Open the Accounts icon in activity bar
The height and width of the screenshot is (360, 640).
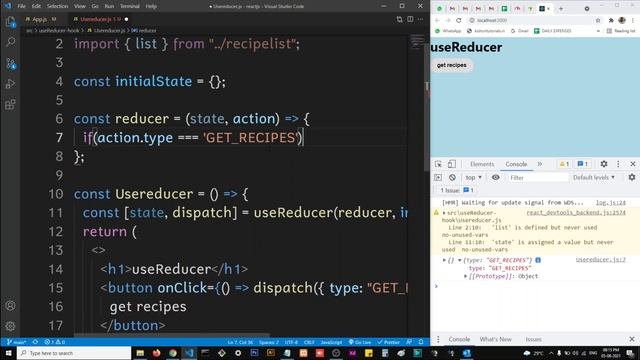click(x=11, y=305)
